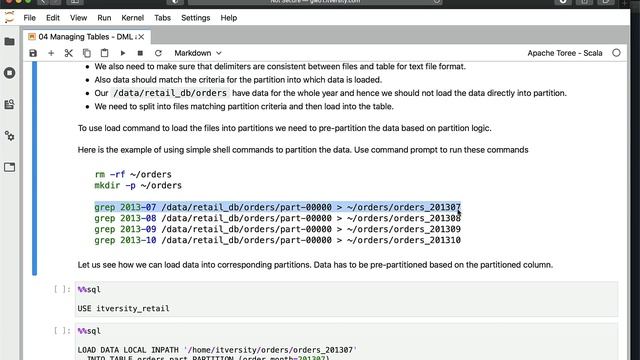Click paragraph 'Here is the example of using'
This screenshot has height=360, width=640.
coord(303,150)
